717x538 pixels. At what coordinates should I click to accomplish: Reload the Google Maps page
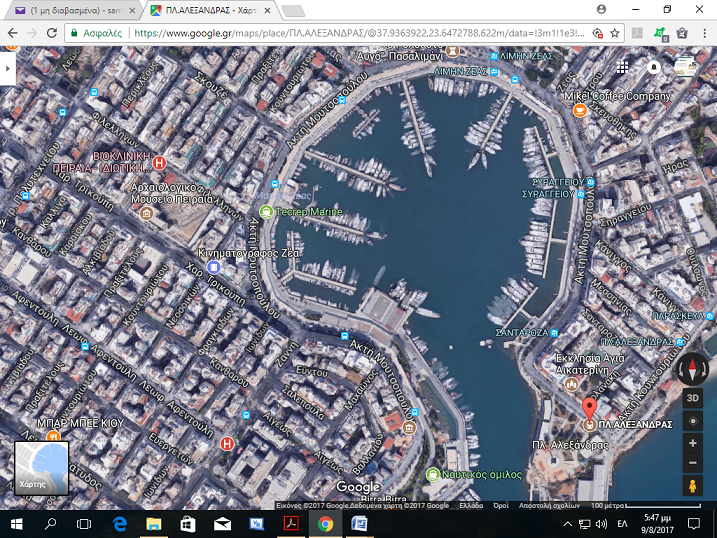52,33
